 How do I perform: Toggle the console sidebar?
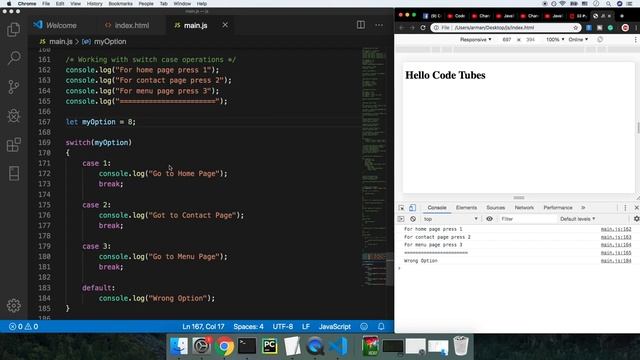pyautogui.click(x=401, y=219)
